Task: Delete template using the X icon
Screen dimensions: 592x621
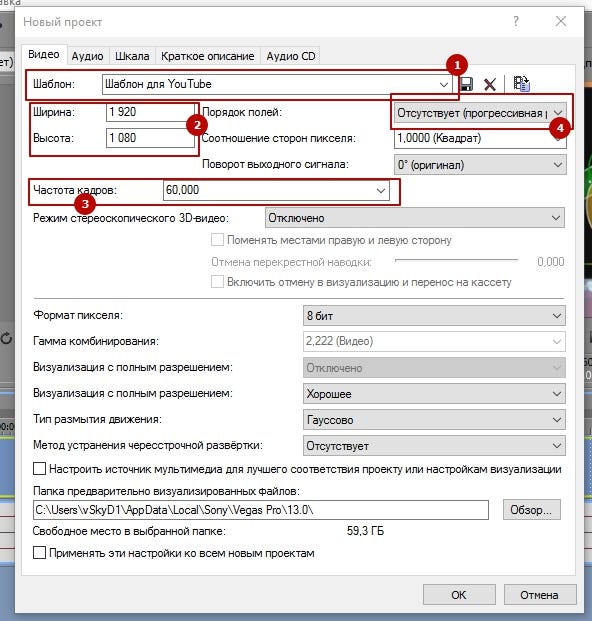Action: coord(490,84)
